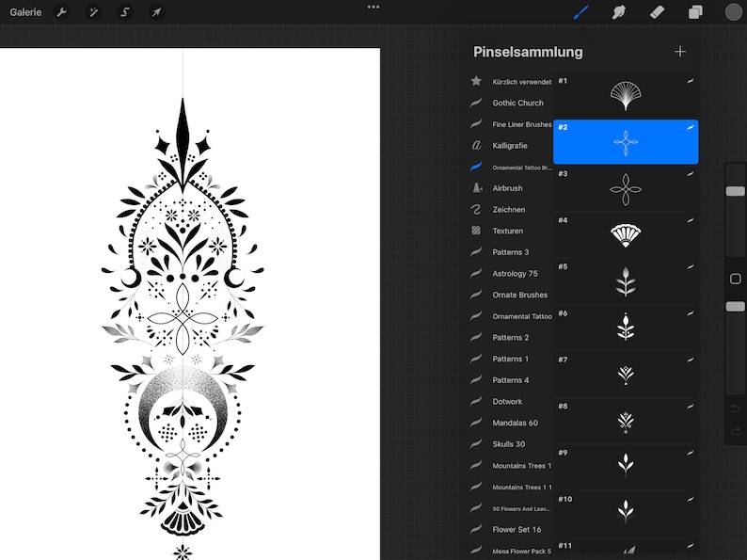Choose brush #8 ornate floral stamp

click(x=626, y=421)
